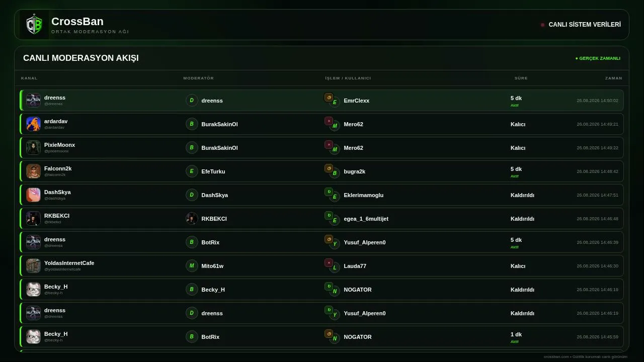This screenshot has width=644, height=362.
Task: Click username Yusuf_Alperen0 in BotRix row
Action: pos(365,242)
